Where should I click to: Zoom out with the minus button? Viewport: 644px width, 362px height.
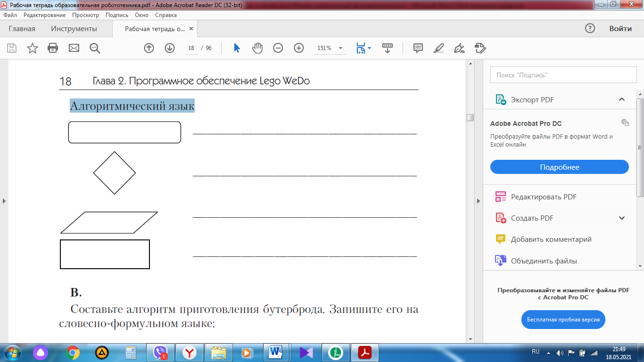pyautogui.click(x=278, y=48)
